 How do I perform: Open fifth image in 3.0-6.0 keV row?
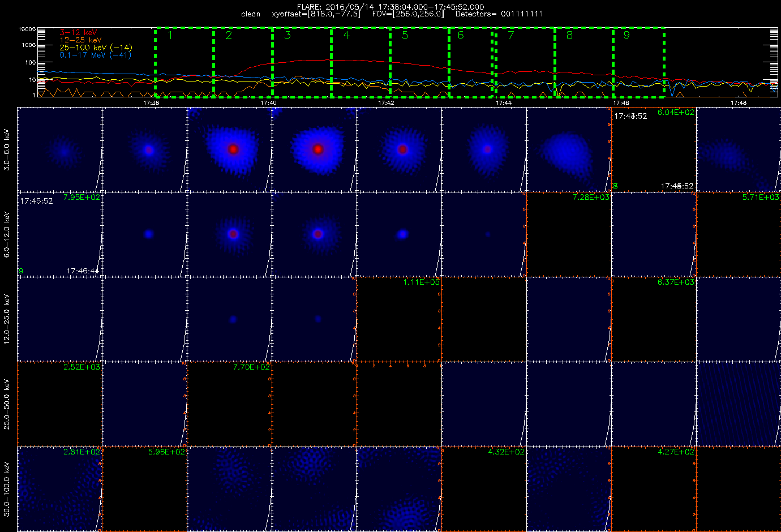[400, 149]
